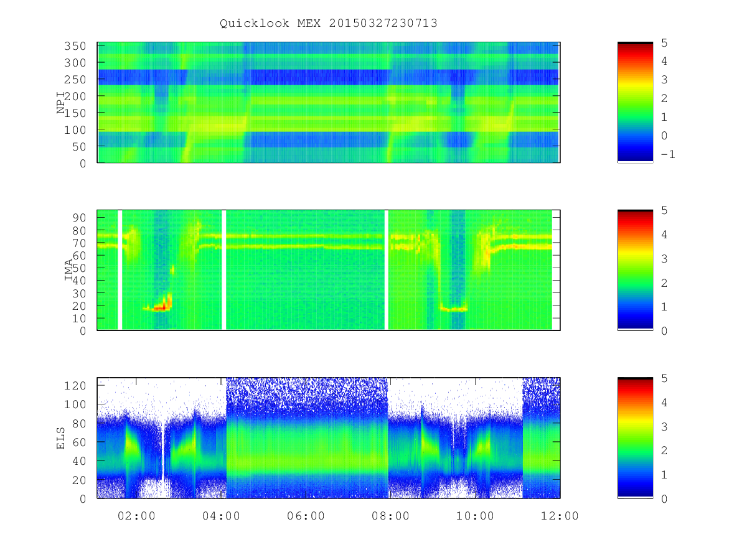Click the 1 label on ELS color bar
Image resolution: width=747 pixels, height=560 pixels.
pyautogui.click(x=664, y=474)
